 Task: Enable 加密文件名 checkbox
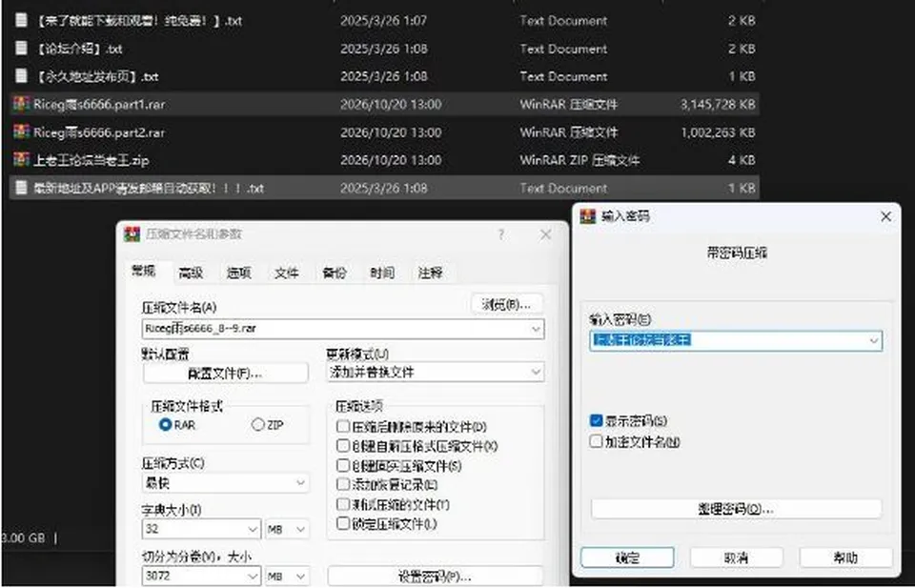click(596, 441)
